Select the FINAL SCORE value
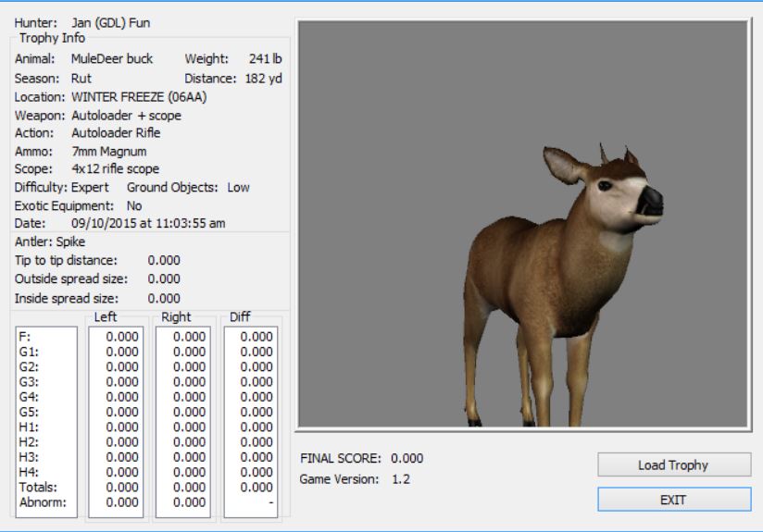This screenshot has height=532, width=763. tap(408, 459)
